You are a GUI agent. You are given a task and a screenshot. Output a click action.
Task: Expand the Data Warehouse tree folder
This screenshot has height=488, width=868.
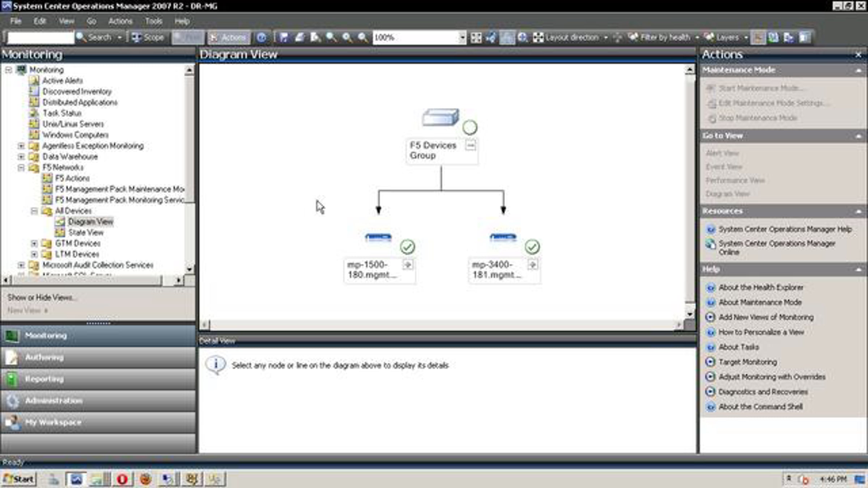click(x=21, y=157)
